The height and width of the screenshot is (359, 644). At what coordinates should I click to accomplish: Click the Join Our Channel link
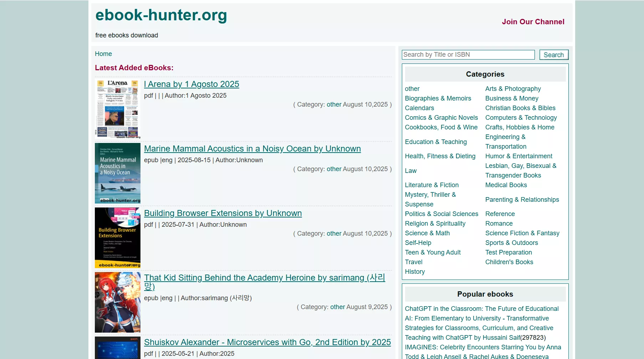tap(533, 22)
